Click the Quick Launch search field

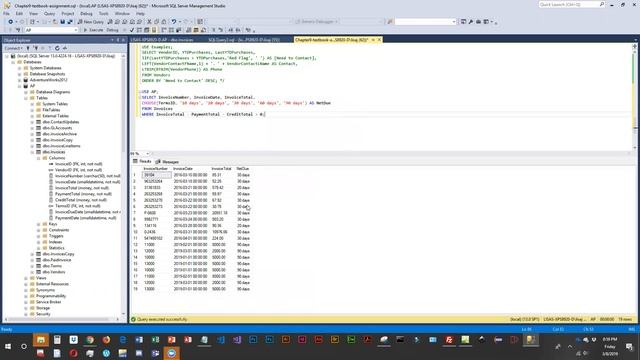coord(571,4)
